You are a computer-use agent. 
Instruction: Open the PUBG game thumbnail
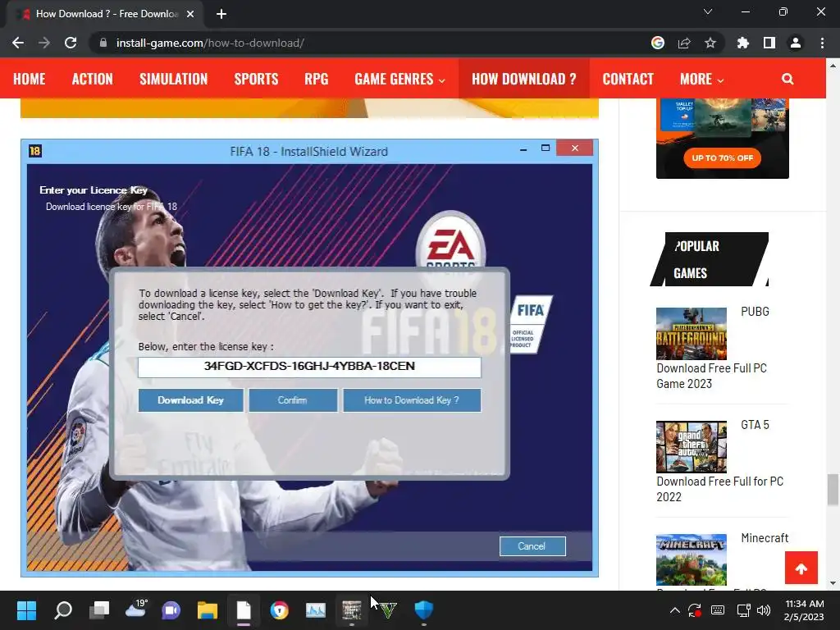click(692, 333)
